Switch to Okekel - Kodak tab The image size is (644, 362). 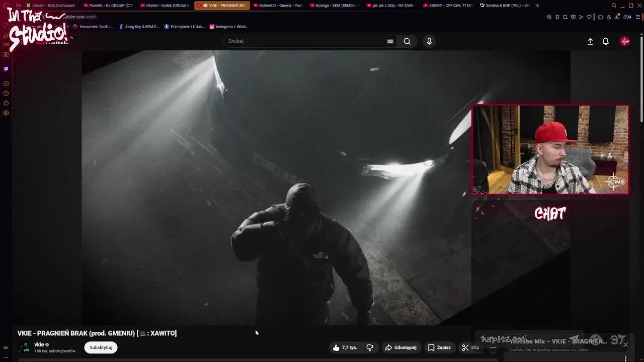click(x=165, y=6)
